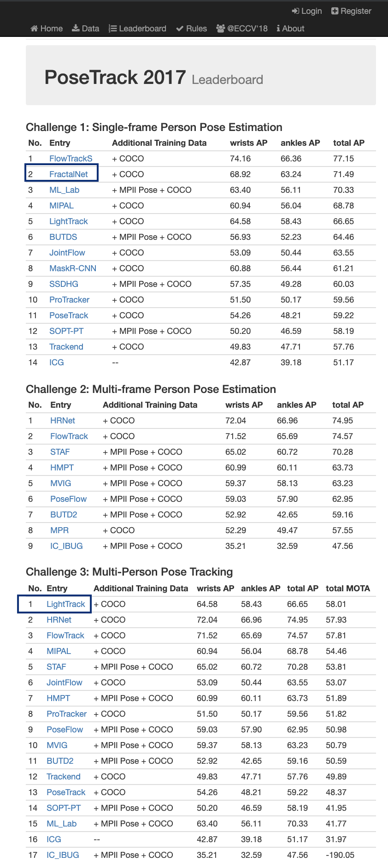Open the FlowTrackS entry link
The image size is (388, 868).
[x=71, y=159]
